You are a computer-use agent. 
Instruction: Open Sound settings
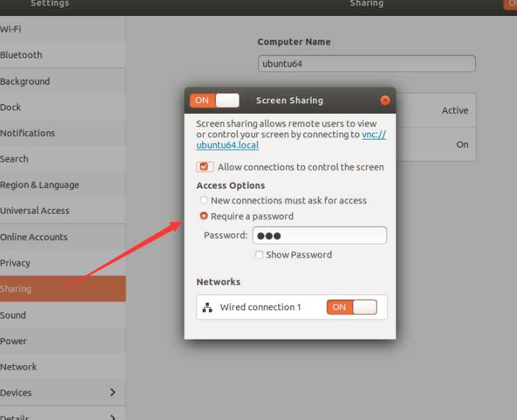(x=62, y=315)
